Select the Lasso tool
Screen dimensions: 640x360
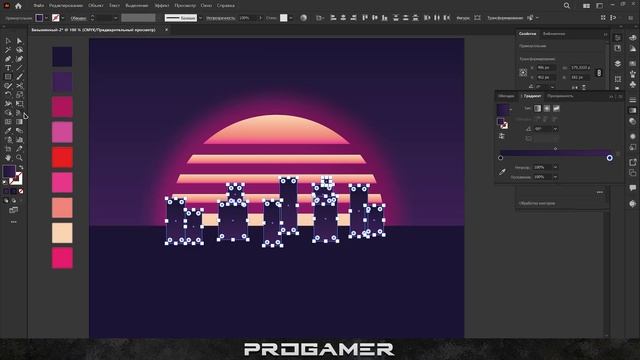[19, 50]
